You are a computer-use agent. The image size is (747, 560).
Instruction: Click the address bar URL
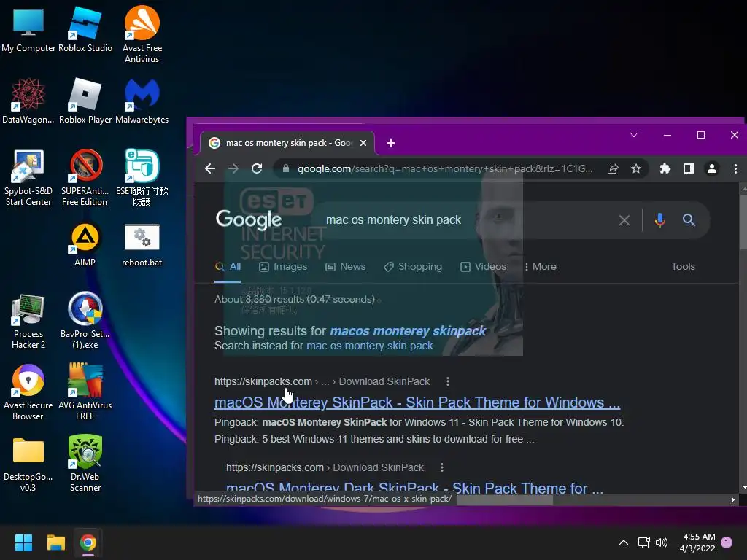pos(445,168)
